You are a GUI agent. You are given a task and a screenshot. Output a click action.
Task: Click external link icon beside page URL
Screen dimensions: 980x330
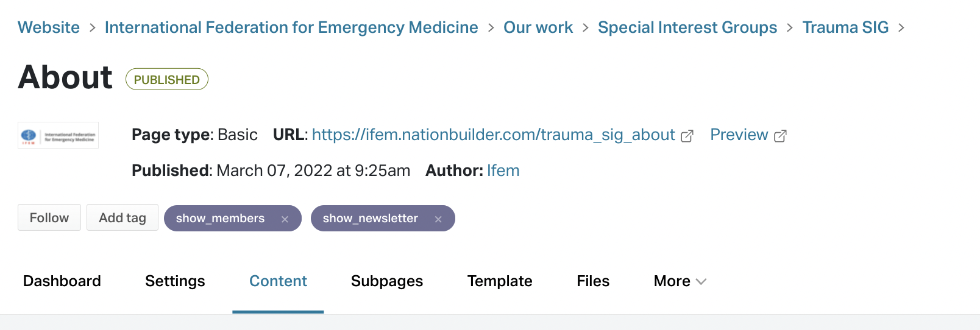pyautogui.click(x=687, y=136)
